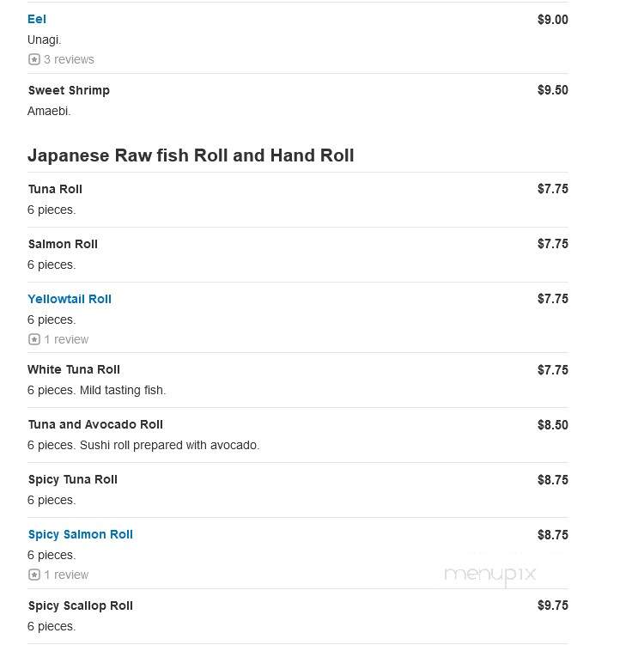View the 3 reviews for Eel
The image size is (644, 645).
(x=69, y=59)
